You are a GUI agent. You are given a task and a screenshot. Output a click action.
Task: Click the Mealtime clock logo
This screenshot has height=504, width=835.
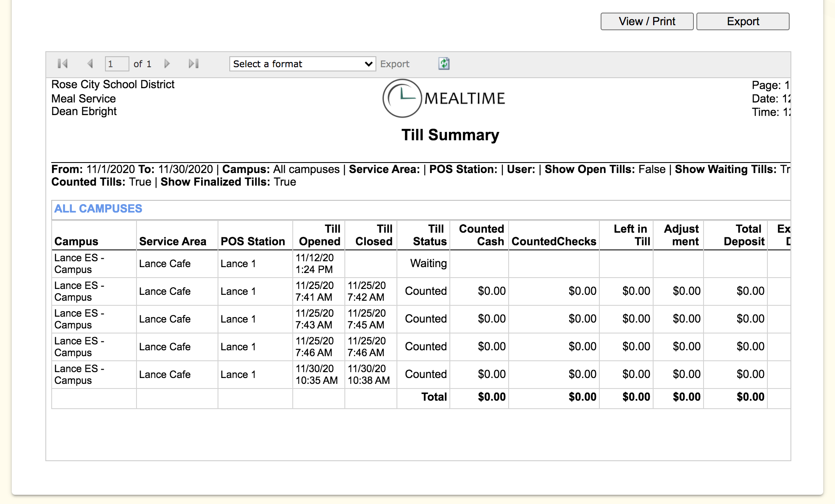pos(402,98)
